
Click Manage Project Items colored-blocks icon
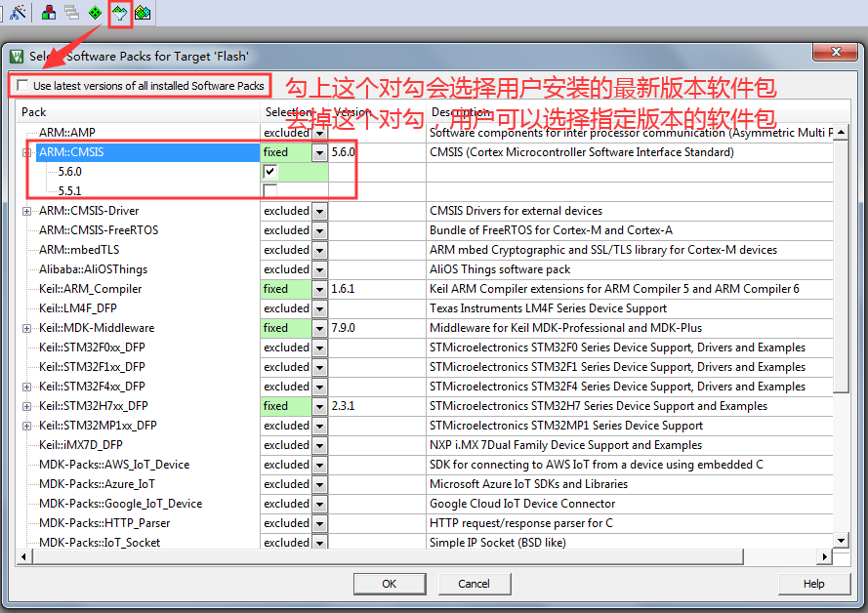click(x=49, y=12)
